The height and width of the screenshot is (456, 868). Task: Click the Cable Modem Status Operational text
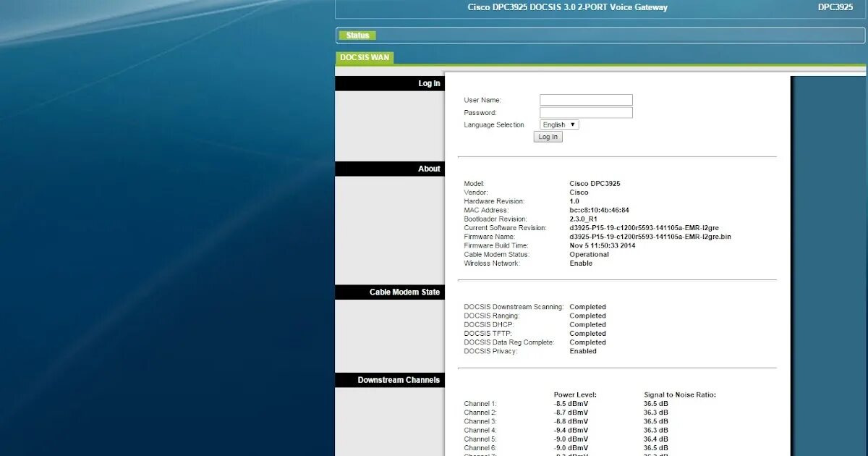588,254
